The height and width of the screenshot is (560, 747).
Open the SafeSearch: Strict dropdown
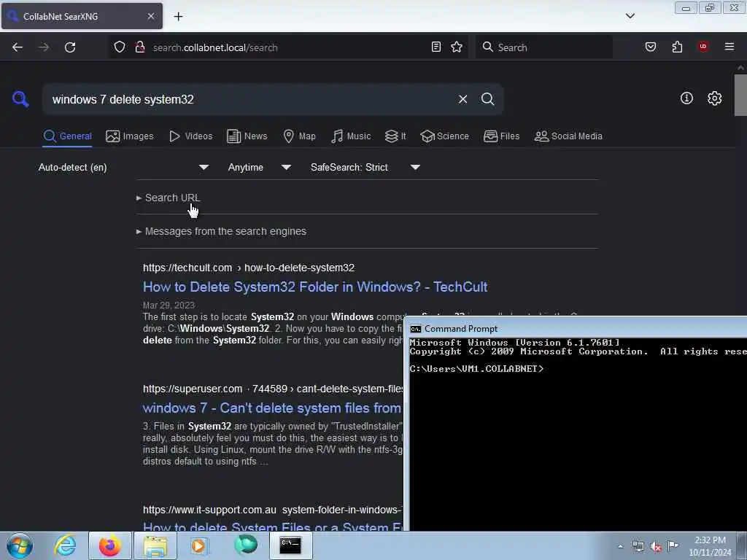pyautogui.click(x=365, y=167)
